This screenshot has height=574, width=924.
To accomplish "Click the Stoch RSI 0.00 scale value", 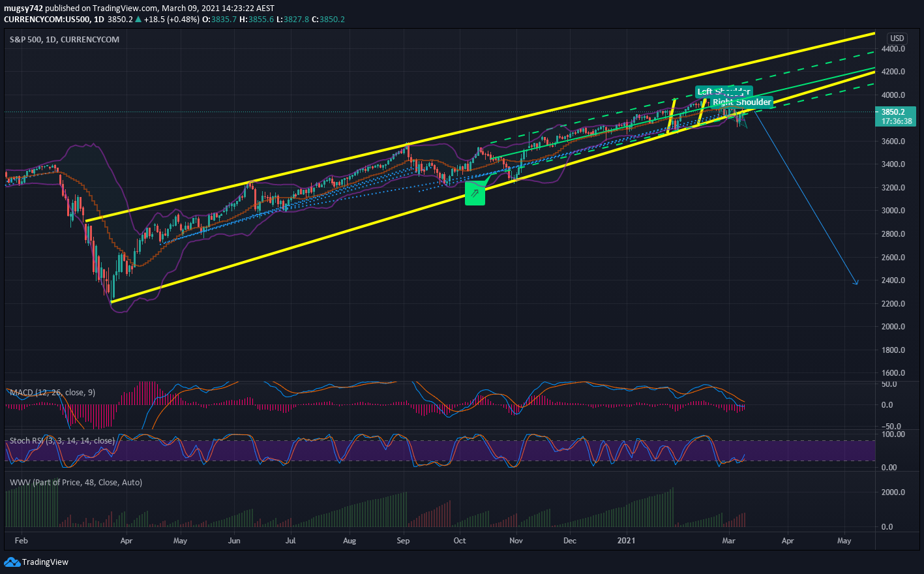I will tap(889, 468).
